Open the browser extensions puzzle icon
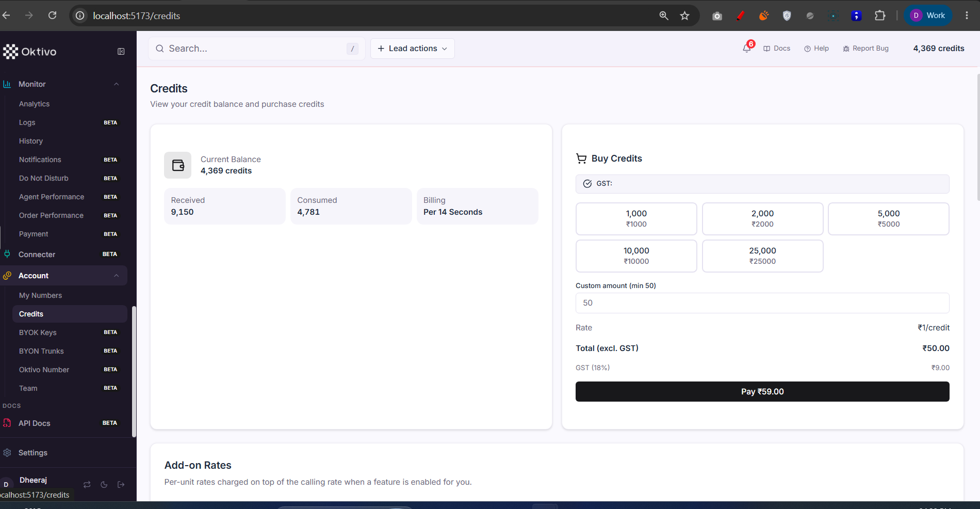Image resolution: width=980 pixels, height=509 pixels. tap(880, 15)
